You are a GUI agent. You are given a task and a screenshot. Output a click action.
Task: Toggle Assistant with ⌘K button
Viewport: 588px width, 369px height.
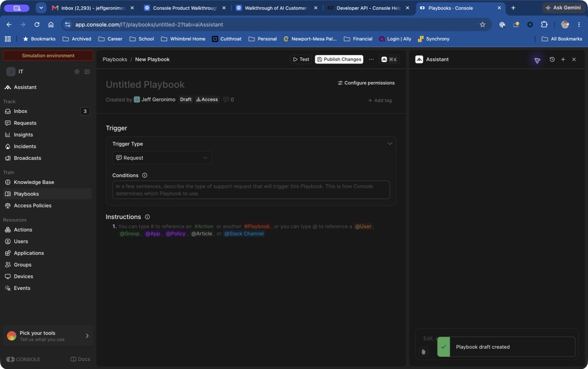pos(389,59)
